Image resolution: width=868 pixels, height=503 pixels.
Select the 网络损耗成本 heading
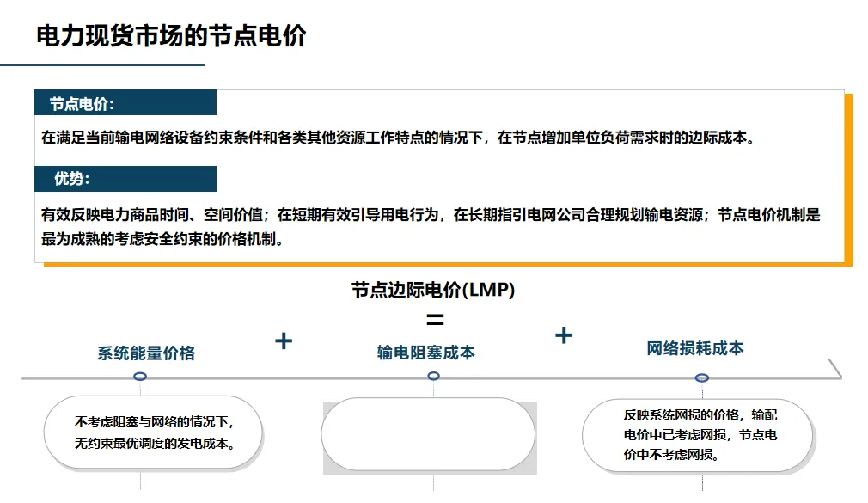[695, 348]
